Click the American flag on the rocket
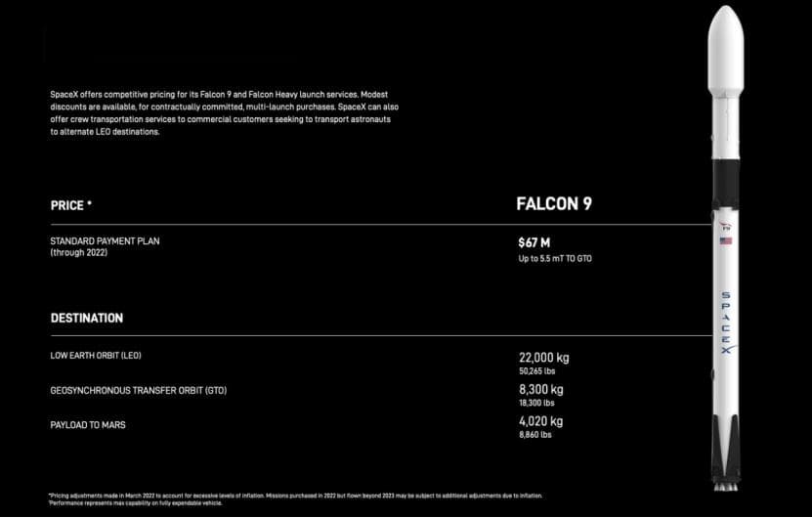This screenshot has height=518, width=812. tap(725, 240)
